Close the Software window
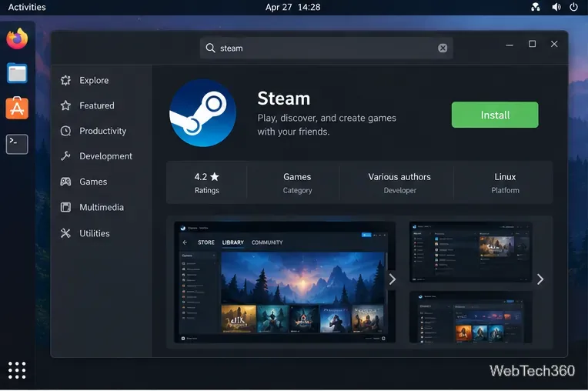Screen dimensions: 588x391 [554, 44]
